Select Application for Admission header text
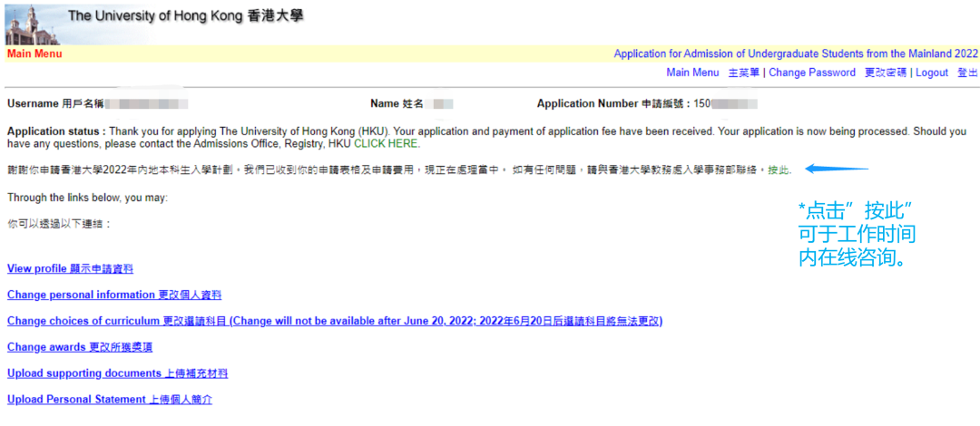 click(x=796, y=53)
